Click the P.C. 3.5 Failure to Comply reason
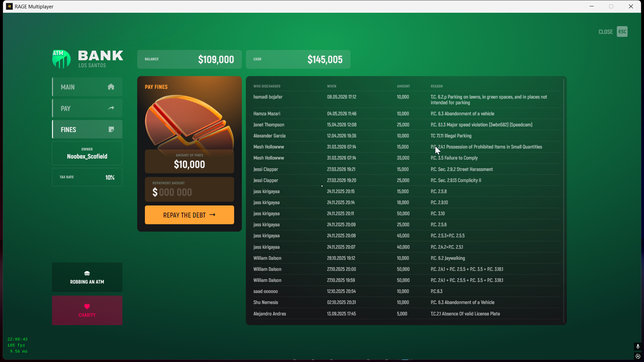Screen dimensions: 644x362 pos(454,158)
